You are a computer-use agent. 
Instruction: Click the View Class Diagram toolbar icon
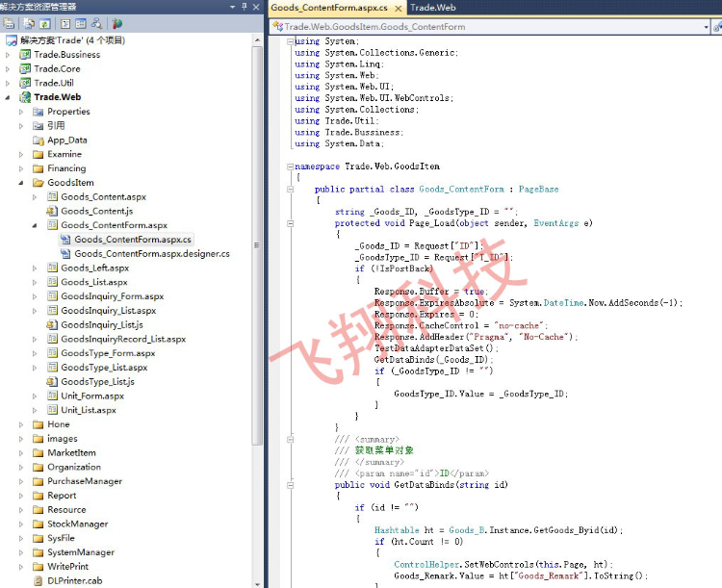(x=96, y=23)
